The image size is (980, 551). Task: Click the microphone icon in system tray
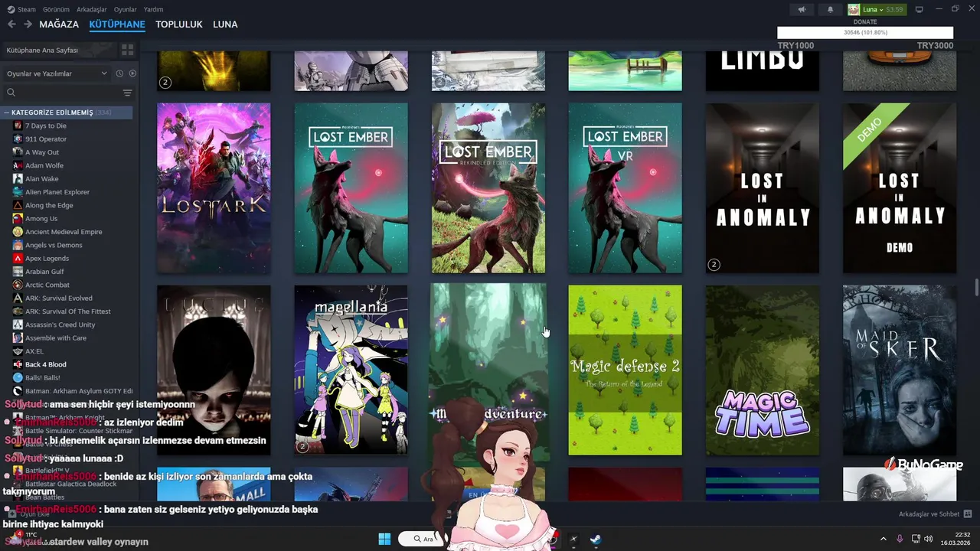900,539
